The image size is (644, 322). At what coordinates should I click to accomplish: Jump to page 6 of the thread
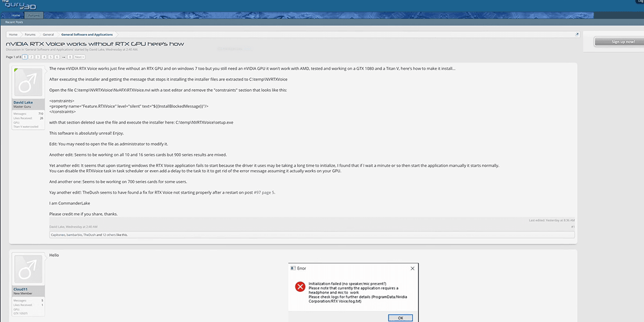(57, 57)
